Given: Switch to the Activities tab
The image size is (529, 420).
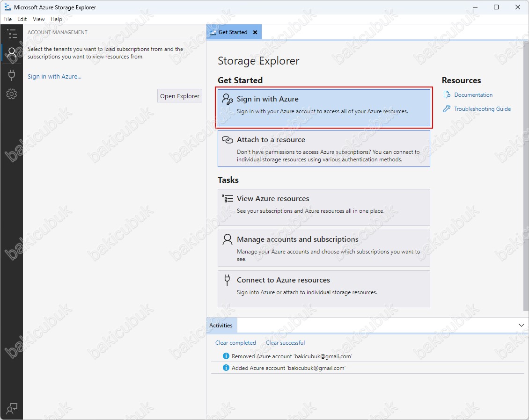Looking at the screenshot, I should pos(221,326).
